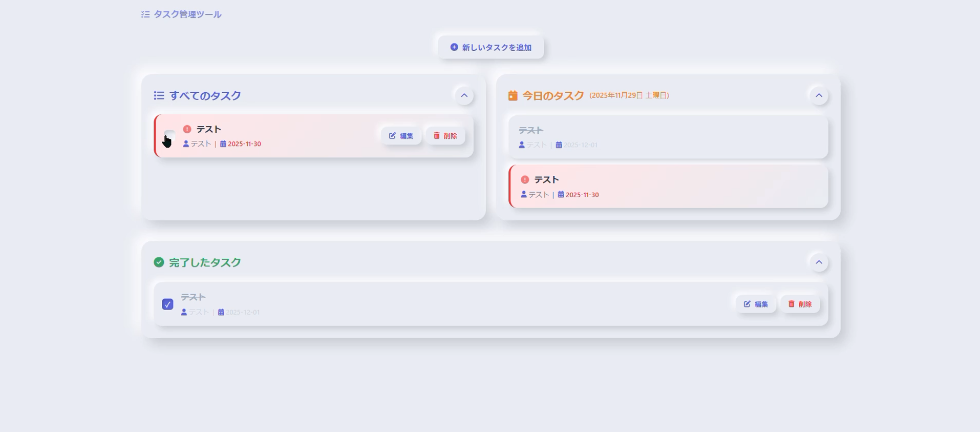Click the task list icon beside タスク管理ツール
The width and height of the screenshot is (980, 432).
coord(145,14)
